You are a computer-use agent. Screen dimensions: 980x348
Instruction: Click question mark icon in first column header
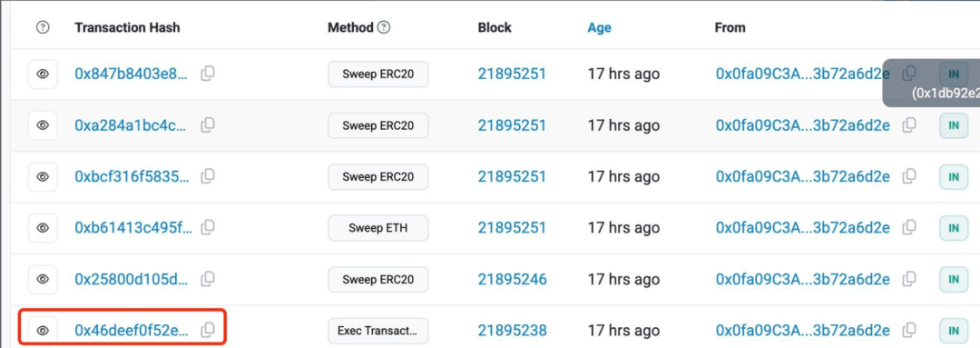[x=43, y=27]
